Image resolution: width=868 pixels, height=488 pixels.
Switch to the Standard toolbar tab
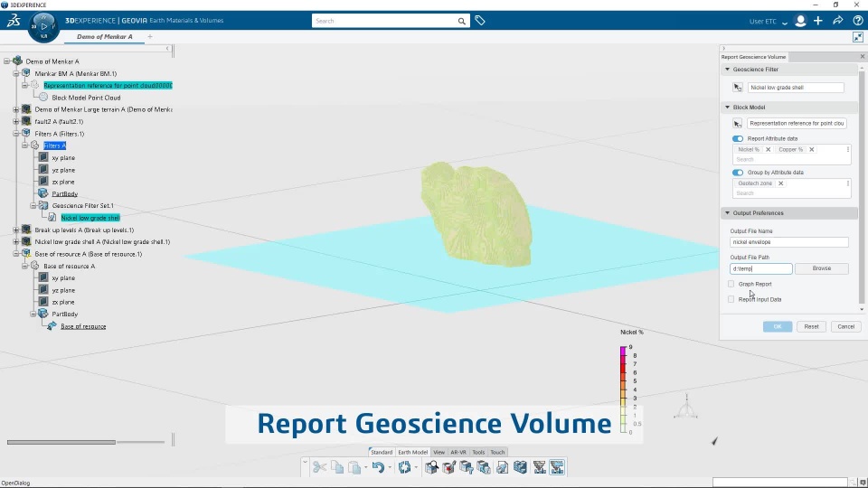click(382, 452)
